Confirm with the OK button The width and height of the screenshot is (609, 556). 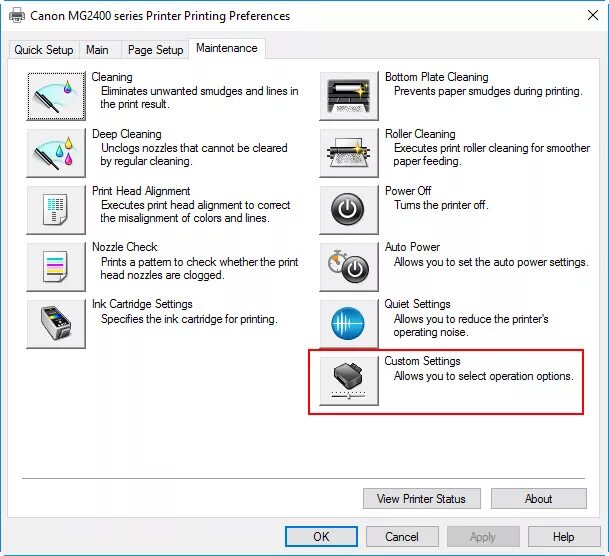tap(321, 537)
